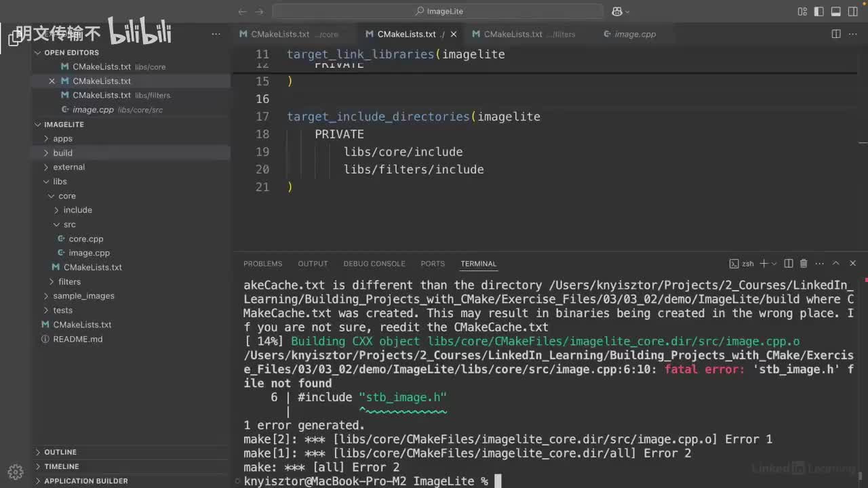868x488 pixels.
Task: Close the terminal panel
Action: click(853, 264)
